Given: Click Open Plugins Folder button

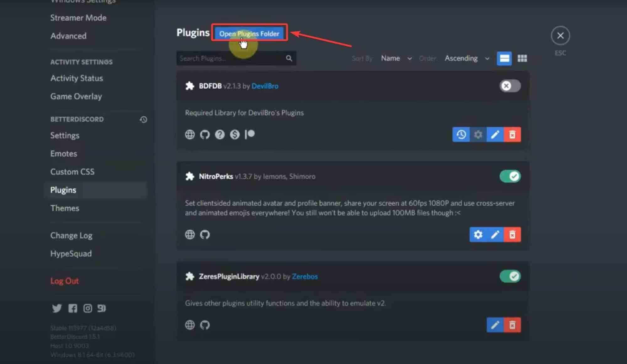Looking at the screenshot, I should pyautogui.click(x=249, y=34).
